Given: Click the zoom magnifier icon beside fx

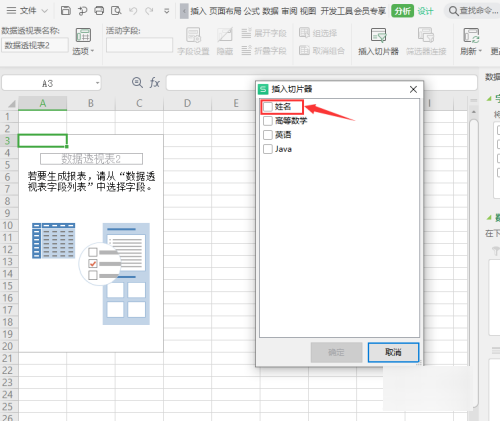Looking at the screenshot, I should [137, 82].
